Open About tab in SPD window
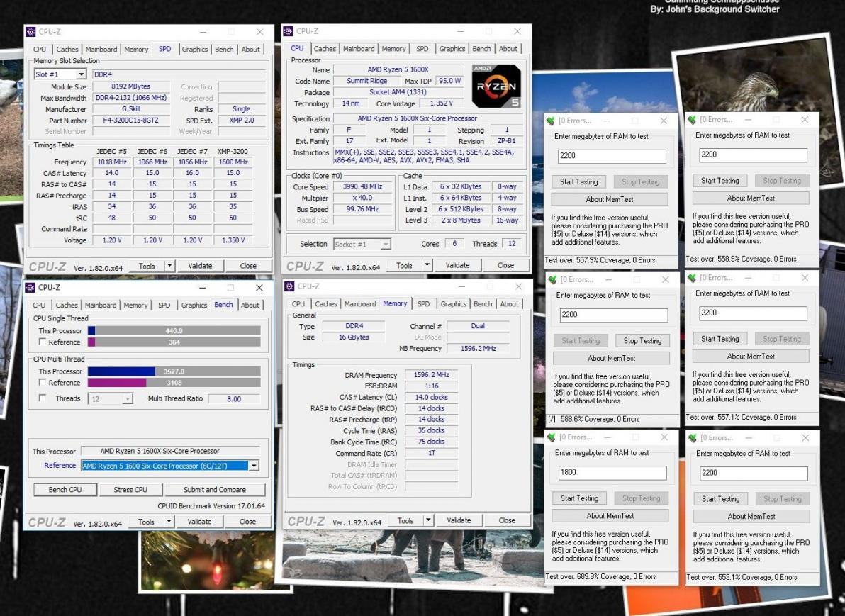This screenshot has width=845, height=616. click(250, 49)
